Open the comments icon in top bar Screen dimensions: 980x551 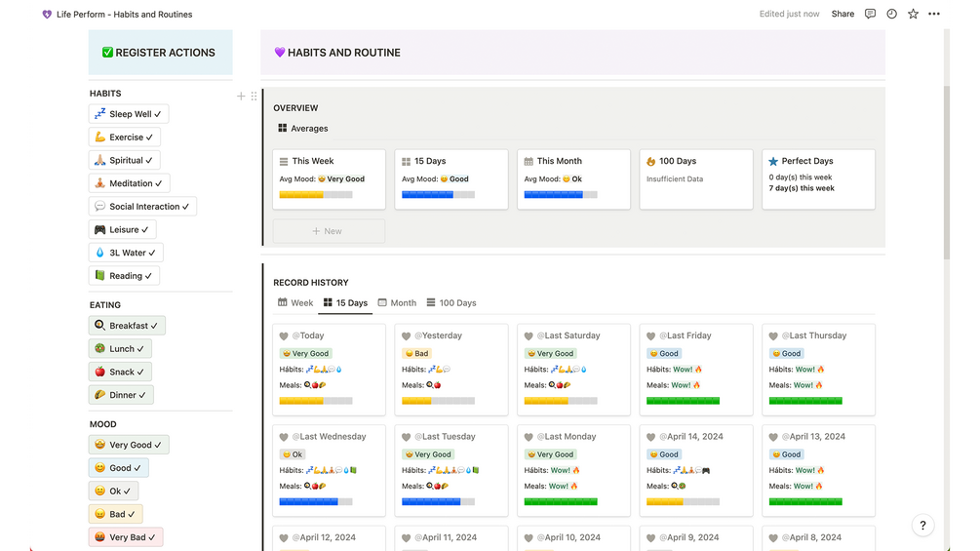[870, 14]
